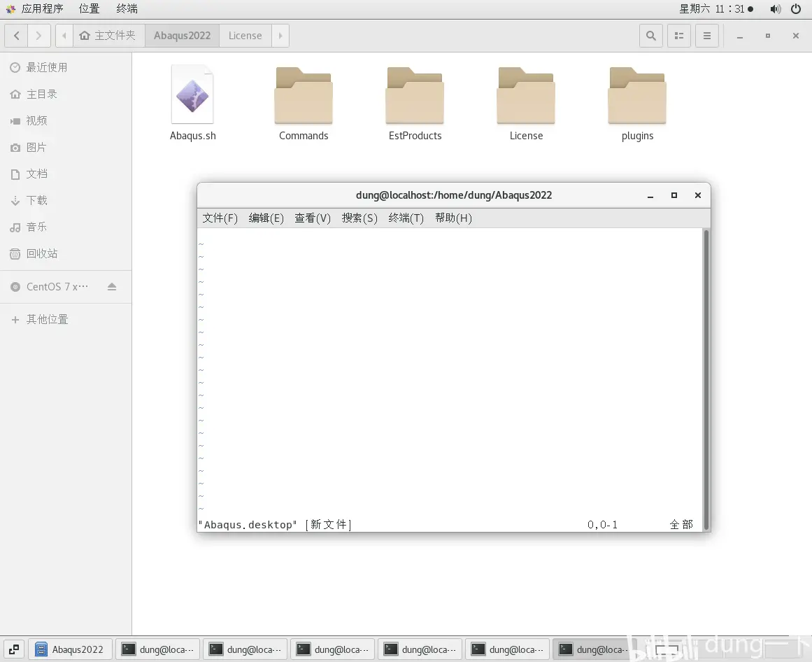Toggle show desktop in taskbar
Viewport: 812px width, 662px height.
pos(14,649)
